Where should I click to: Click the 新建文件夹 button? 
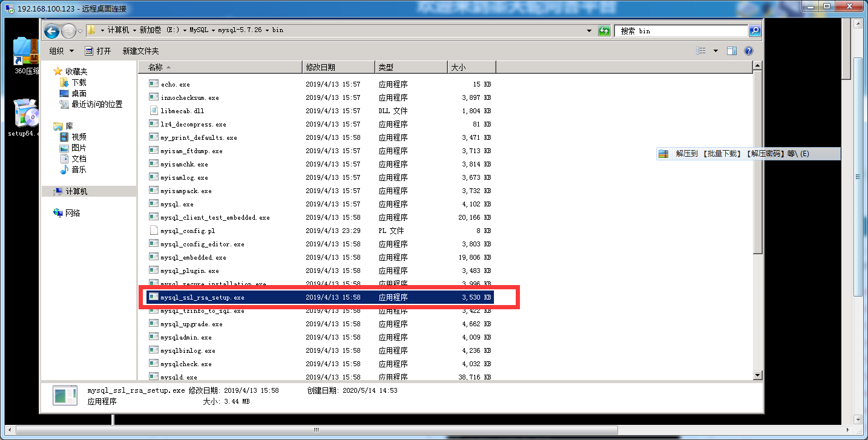pos(140,51)
